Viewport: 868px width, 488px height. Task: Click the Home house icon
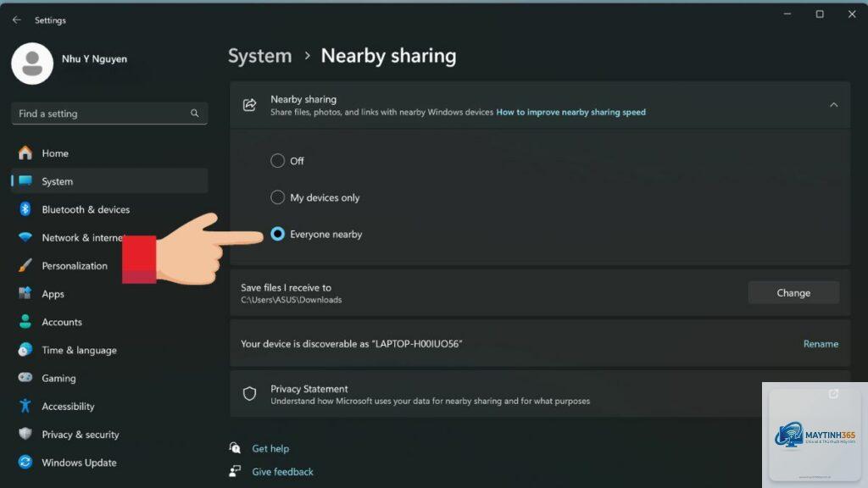25,153
